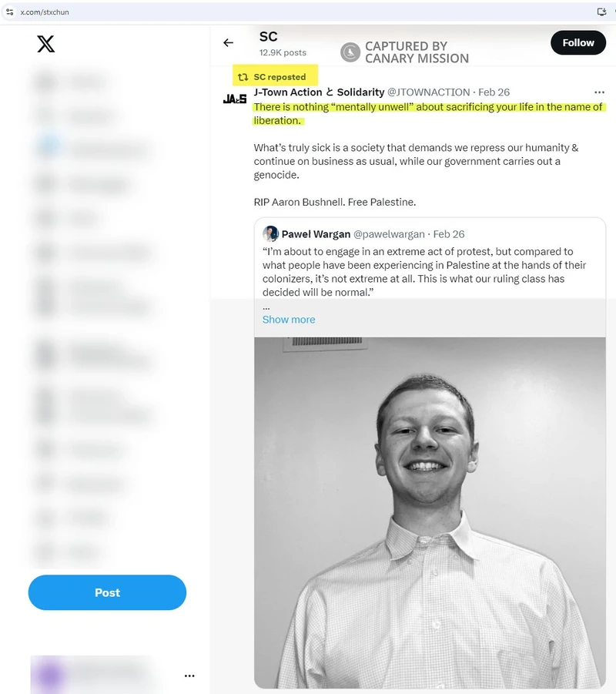Click the @pawelwargan handle

389,234
